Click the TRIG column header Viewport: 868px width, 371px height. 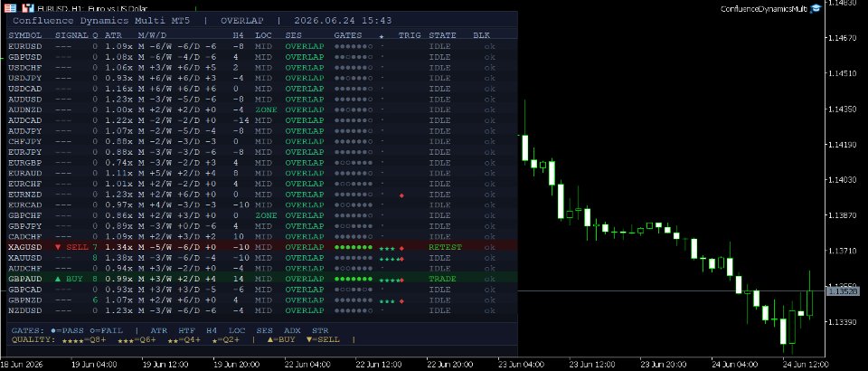[410, 35]
